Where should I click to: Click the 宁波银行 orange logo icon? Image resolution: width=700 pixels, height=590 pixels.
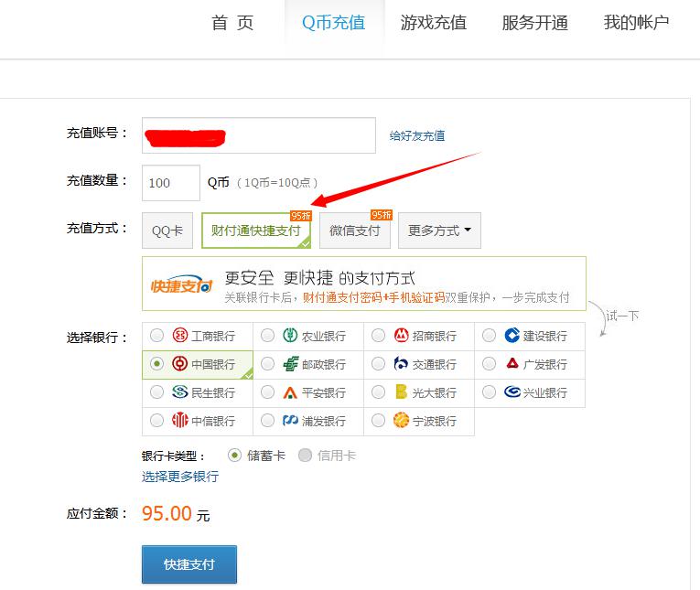401,420
